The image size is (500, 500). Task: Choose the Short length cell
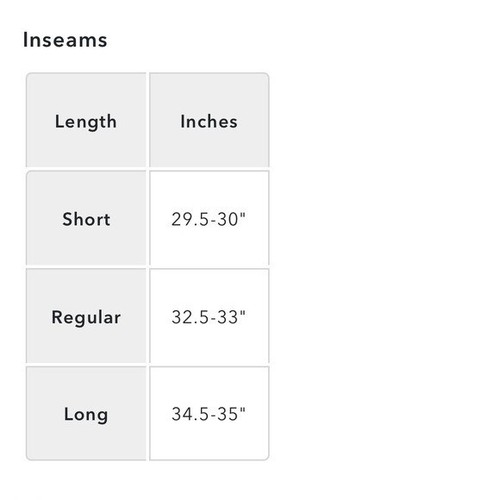coord(86,218)
